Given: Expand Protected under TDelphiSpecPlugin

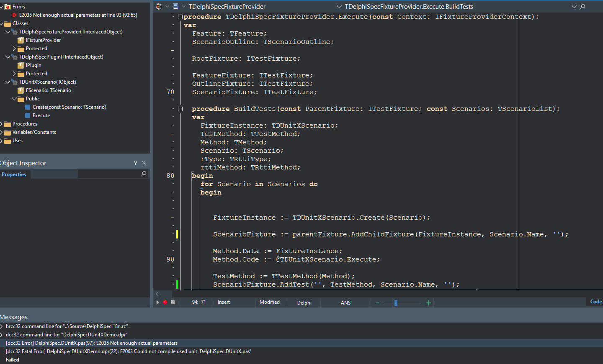Looking at the screenshot, I should click(14, 74).
